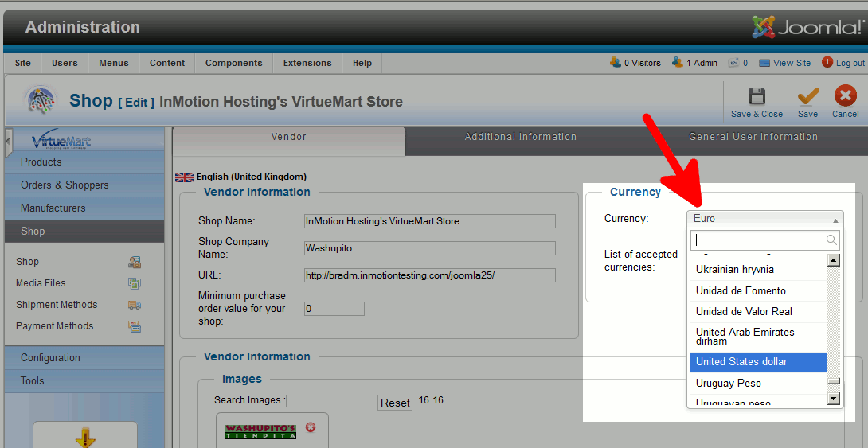This screenshot has width=868, height=448.
Task: Open Media Files link
Action: pos(41,283)
